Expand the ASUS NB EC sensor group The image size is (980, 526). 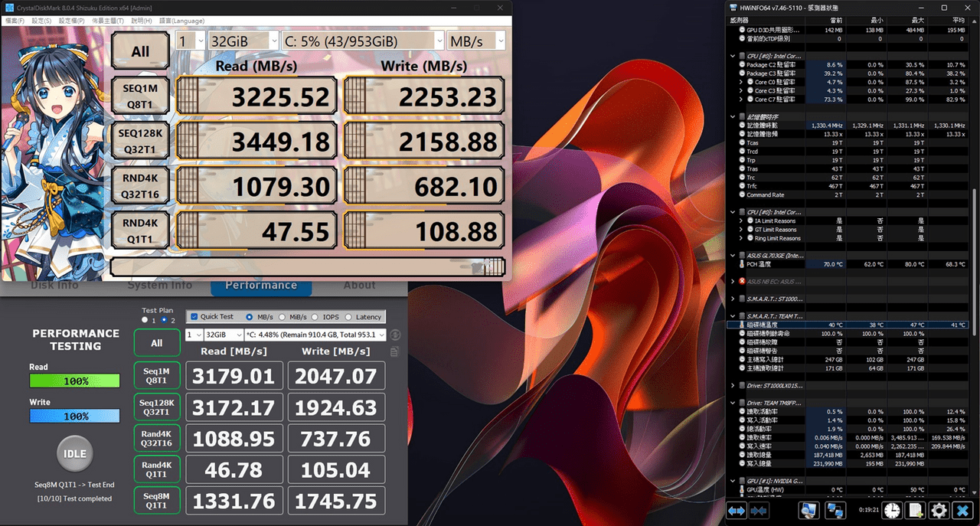pos(733,281)
